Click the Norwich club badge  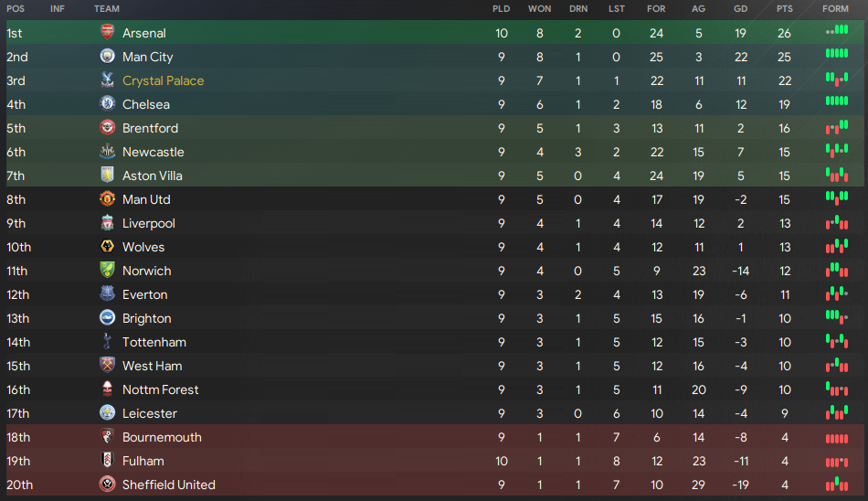pos(108,270)
